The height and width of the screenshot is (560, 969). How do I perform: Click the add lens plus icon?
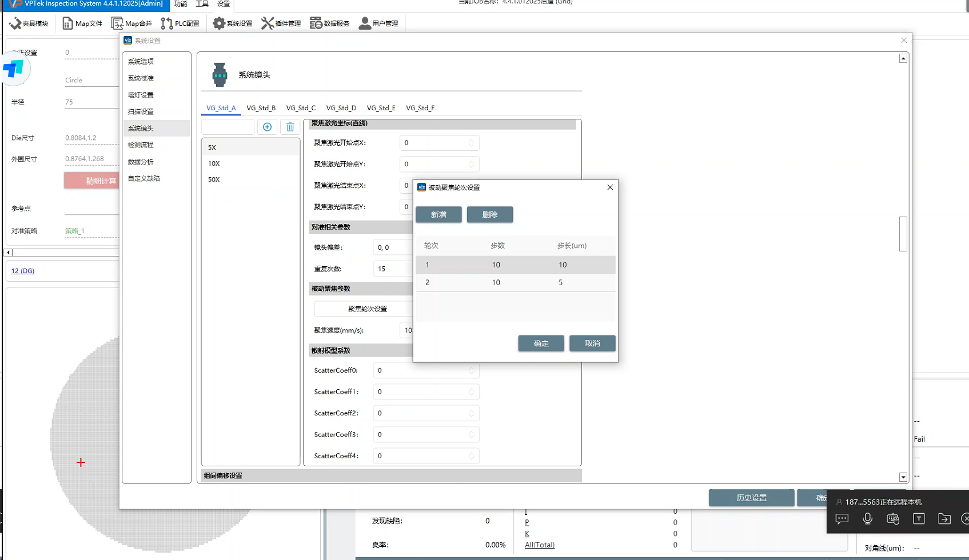(267, 127)
